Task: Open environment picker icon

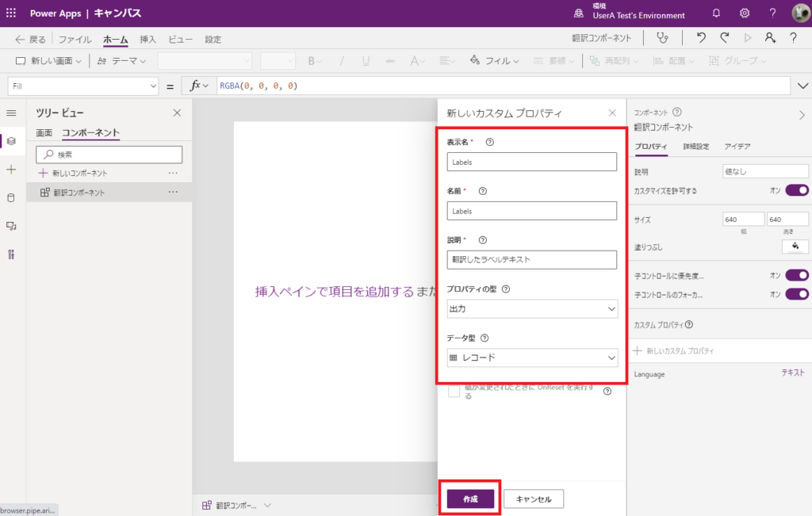Action: point(578,13)
